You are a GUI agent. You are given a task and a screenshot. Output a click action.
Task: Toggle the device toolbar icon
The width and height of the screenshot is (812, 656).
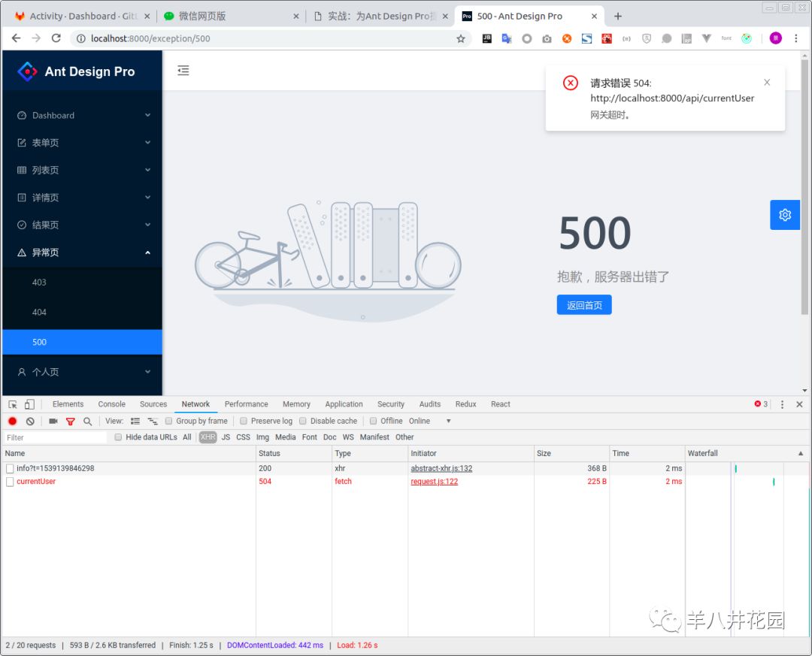pos(28,404)
